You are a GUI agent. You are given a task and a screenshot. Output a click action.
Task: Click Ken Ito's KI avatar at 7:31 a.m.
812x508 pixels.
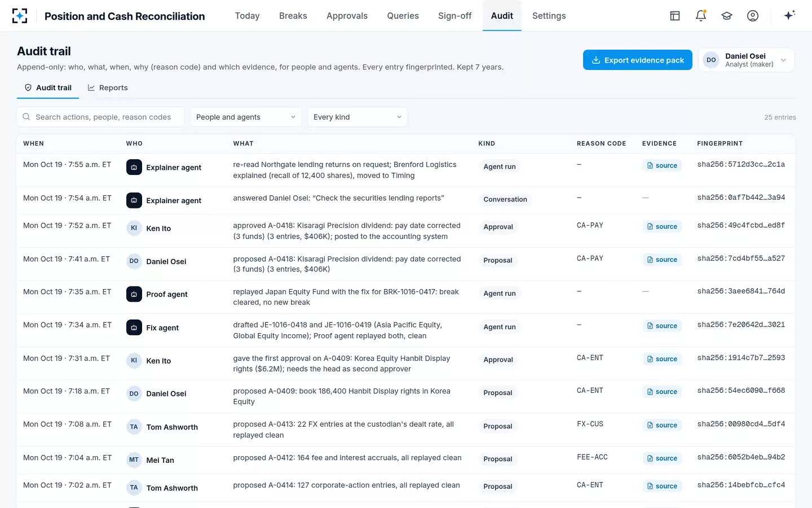[134, 361]
